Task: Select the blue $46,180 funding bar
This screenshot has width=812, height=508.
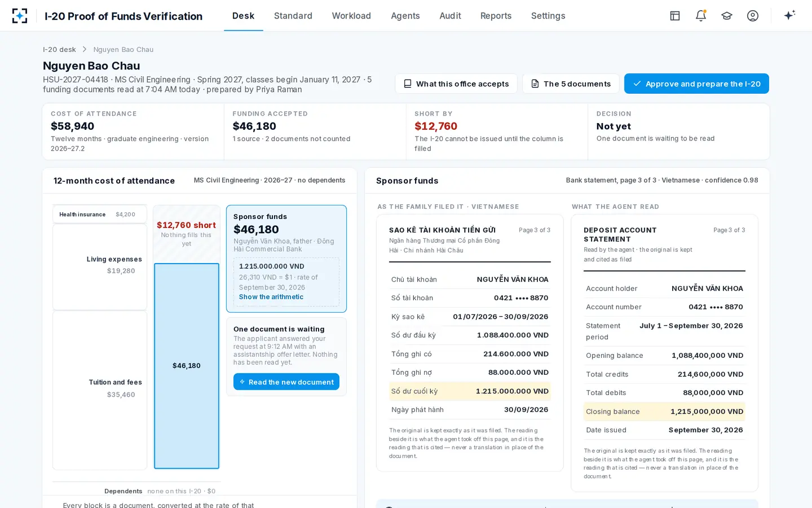Action: (x=187, y=366)
